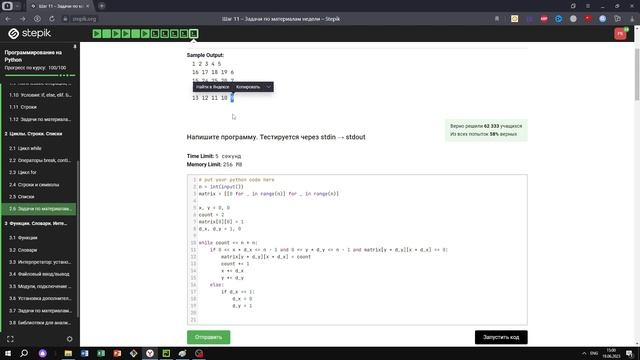
Task: Open the red ABP extension icon
Action: [x=544, y=19]
